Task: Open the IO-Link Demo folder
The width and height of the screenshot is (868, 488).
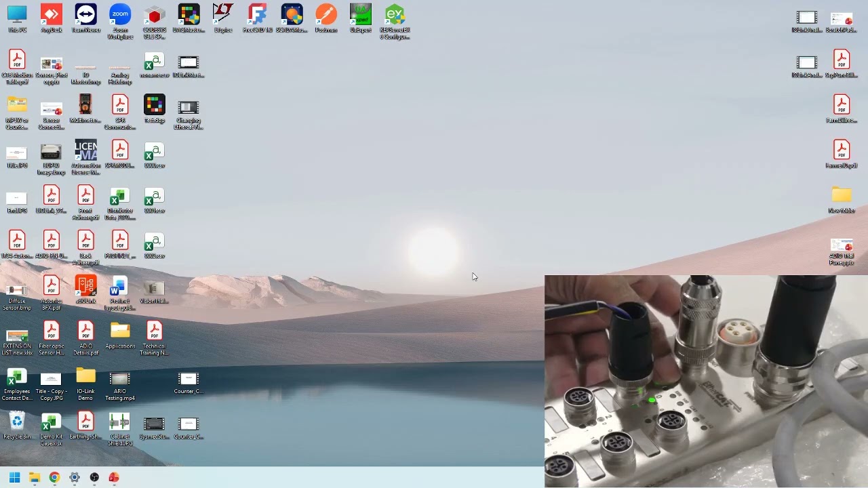Action: click(x=85, y=383)
